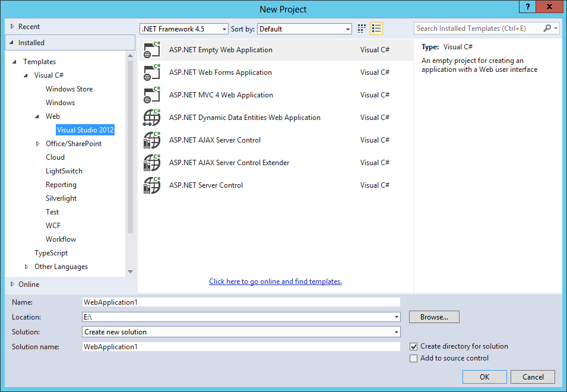
Task: Click inside the project Name field
Action: click(237, 302)
